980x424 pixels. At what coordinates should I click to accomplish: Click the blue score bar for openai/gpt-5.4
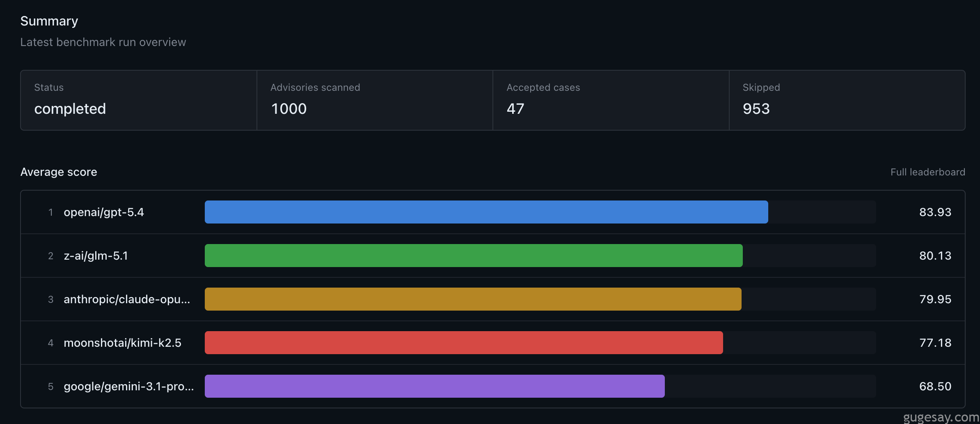pos(486,212)
